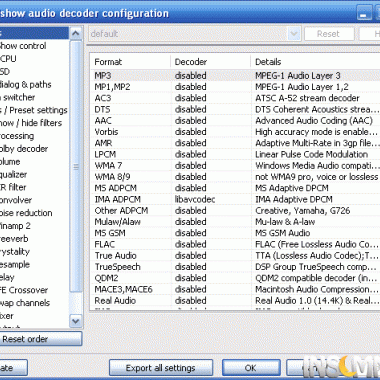Screen dimensions: 380x380
Task: Click sidebar scrollbar up arrow
Action: coord(76,33)
